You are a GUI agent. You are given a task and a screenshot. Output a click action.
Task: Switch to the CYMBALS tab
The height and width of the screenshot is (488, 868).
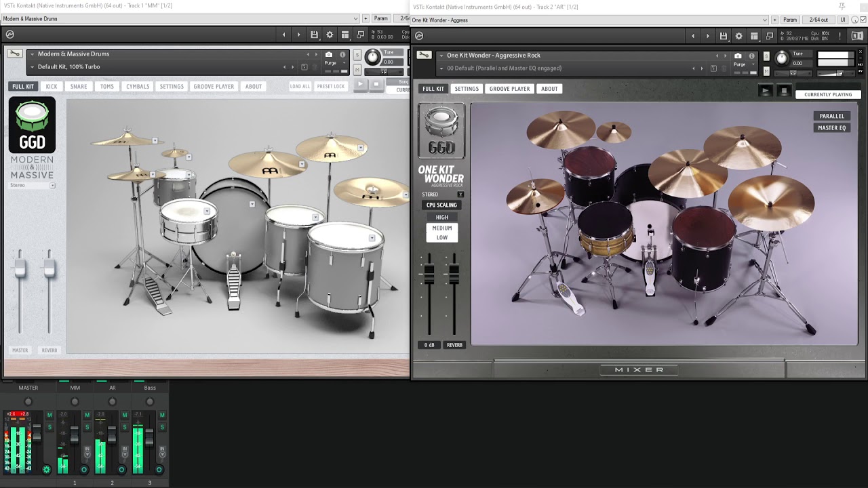point(138,87)
